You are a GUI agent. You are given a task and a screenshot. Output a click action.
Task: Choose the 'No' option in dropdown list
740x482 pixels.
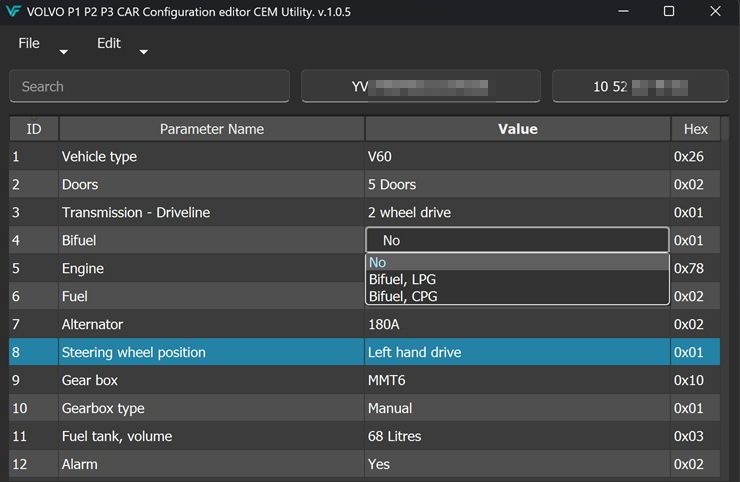[x=517, y=262]
